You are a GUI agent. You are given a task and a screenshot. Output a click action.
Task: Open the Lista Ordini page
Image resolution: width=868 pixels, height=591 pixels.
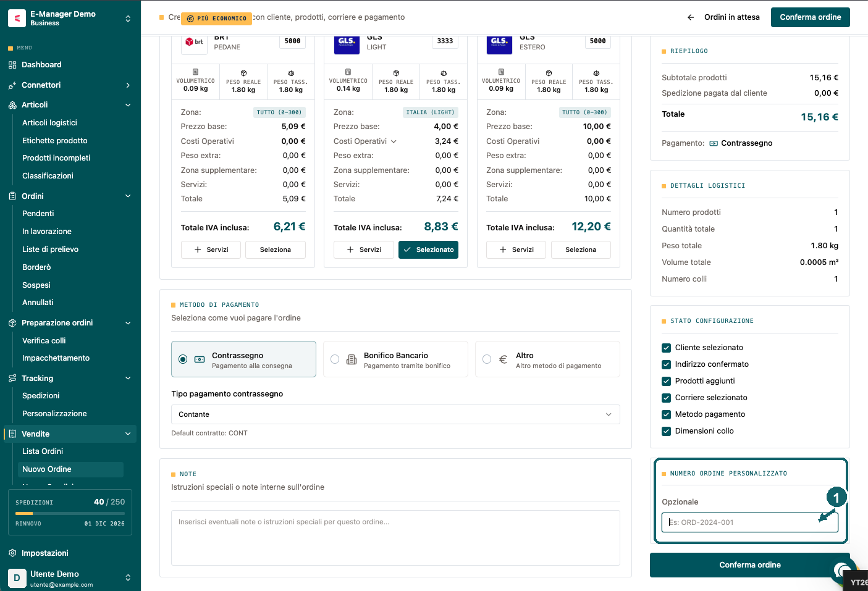[43, 451]
